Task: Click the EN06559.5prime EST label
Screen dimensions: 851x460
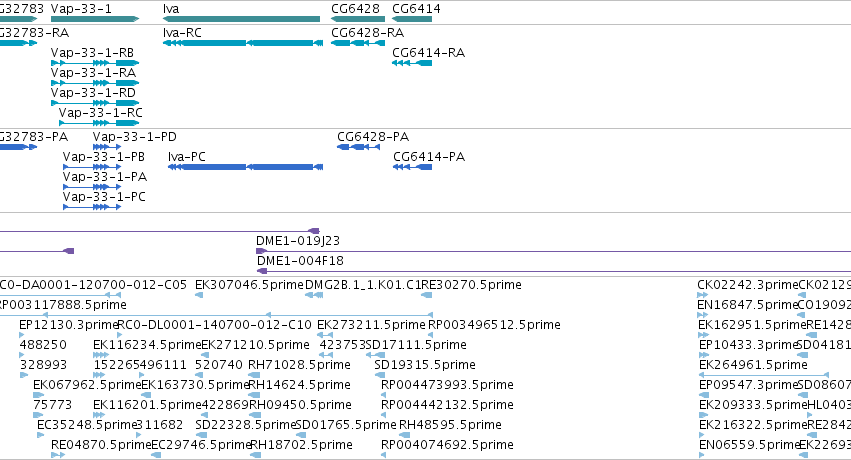Action: click(x=750, y=445)
